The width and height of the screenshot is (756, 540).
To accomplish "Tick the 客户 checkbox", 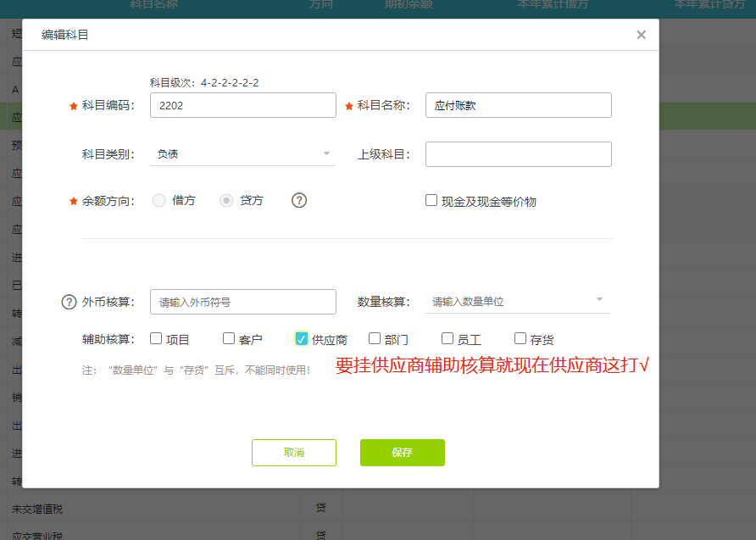I will [x=229, y=339].
